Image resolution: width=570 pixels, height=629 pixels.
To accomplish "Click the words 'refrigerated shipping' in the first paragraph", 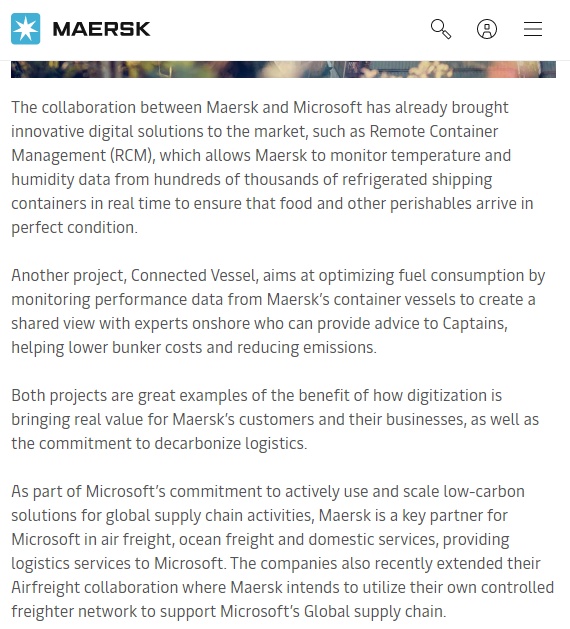I will 417,180.
